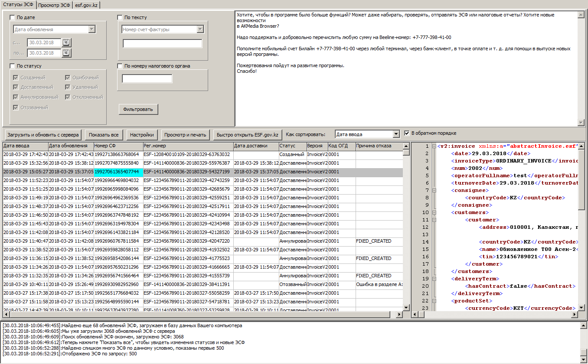Click the Код ОГД column header
Image resolution: width=588 pixels, height=364 pixels.
pos(342,146)
